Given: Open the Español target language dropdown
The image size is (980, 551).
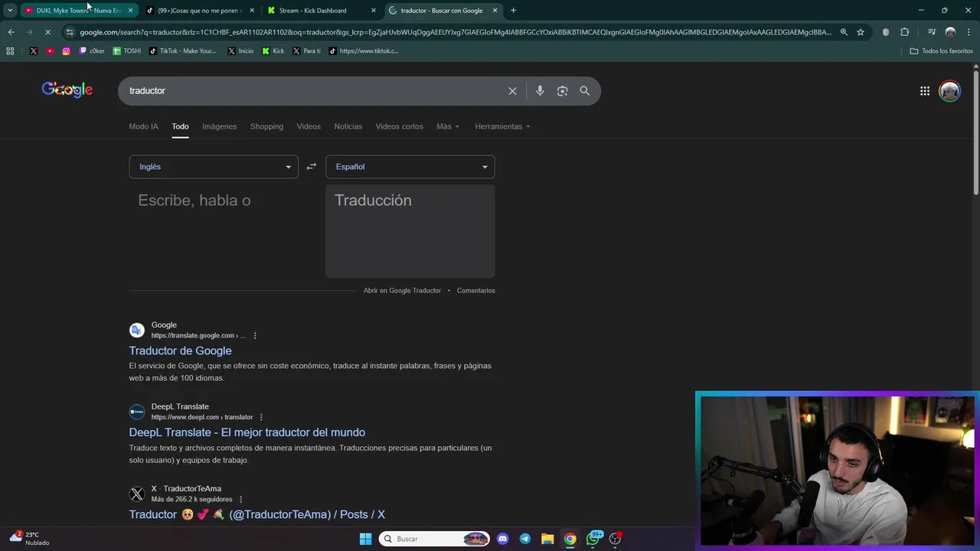Looking at the screenshot, I should point(410,167).
